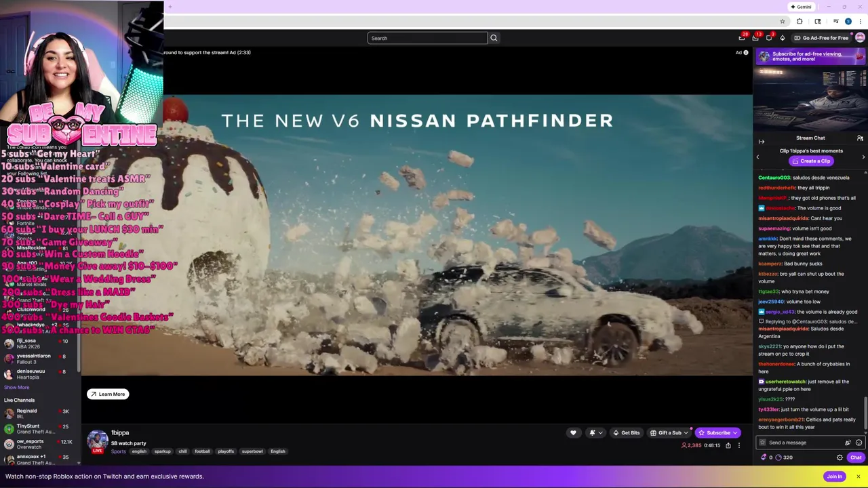Open the Chrome media controls icon
The image size is (868, 488).
pos(836,22)
